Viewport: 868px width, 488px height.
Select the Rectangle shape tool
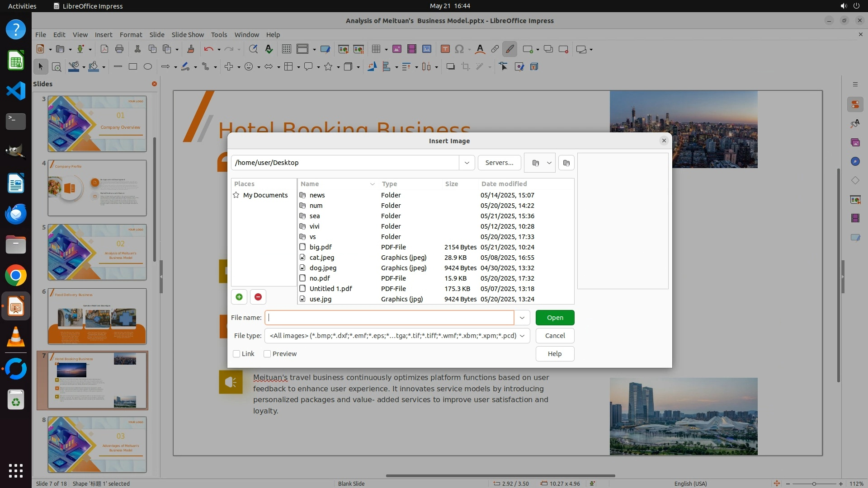click(x=133, y=67)
